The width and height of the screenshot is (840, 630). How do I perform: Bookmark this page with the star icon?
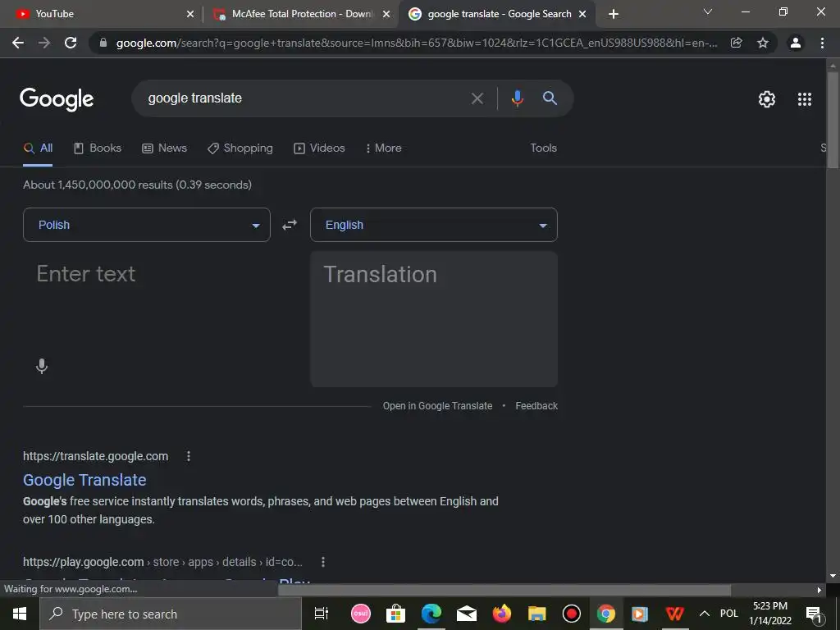pos(763,43)
